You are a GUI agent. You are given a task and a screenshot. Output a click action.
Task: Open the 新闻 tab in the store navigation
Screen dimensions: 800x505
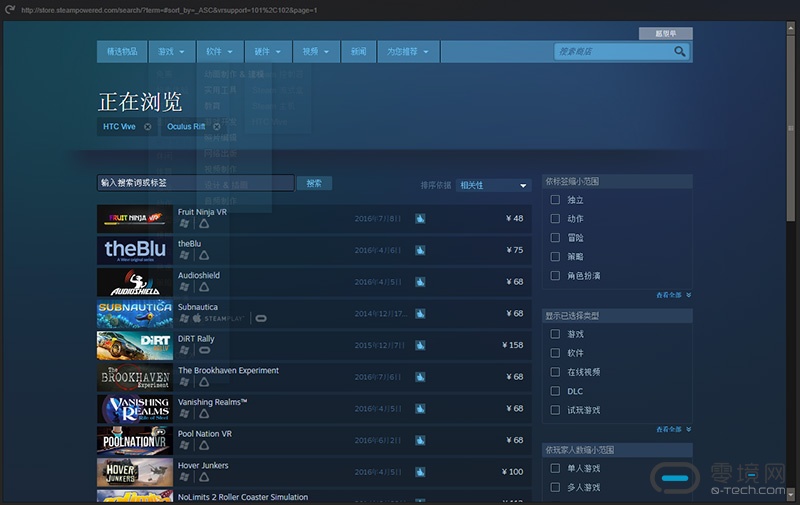coord(358,51)
